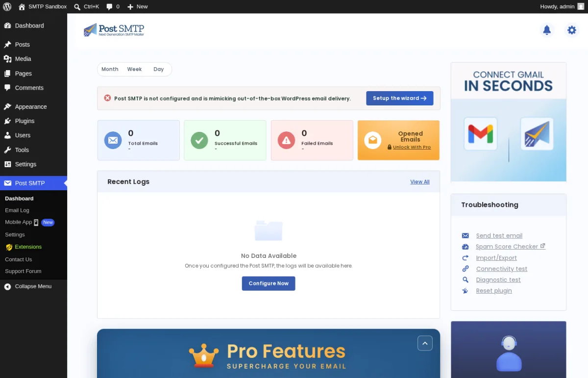Click the support agent headset banner

(509, 350)
